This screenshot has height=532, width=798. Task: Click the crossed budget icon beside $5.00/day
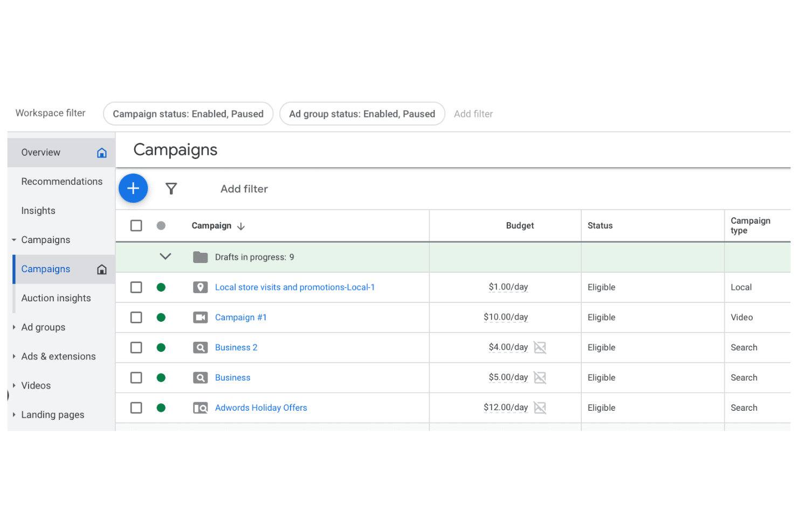pyautogui.click(x=540, y=377)
